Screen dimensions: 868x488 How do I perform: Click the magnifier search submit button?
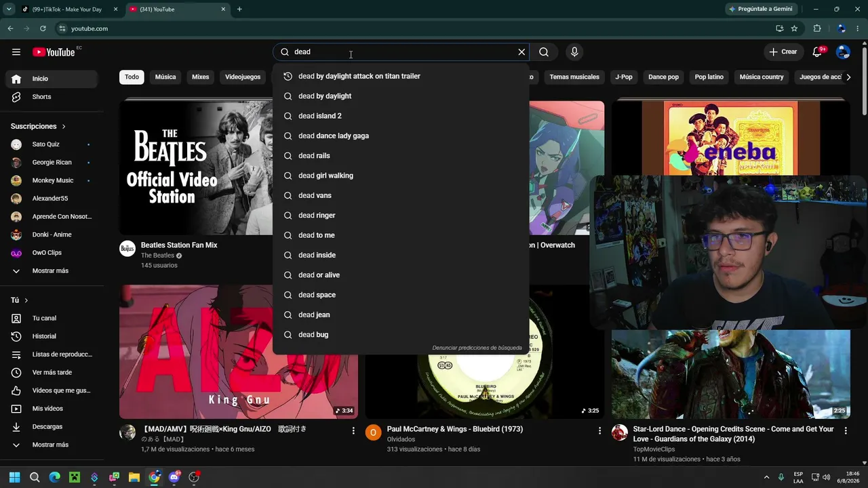[x=544, y=52]
